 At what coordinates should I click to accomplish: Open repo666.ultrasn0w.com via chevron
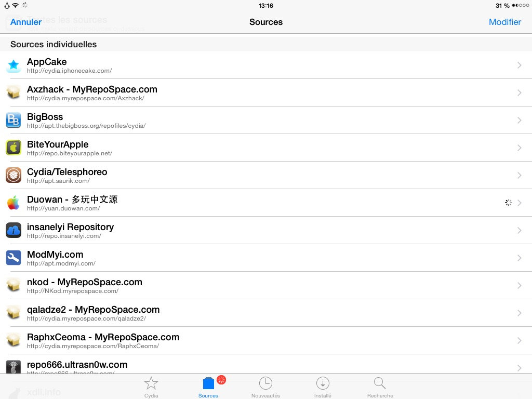[x=520, y=367]
